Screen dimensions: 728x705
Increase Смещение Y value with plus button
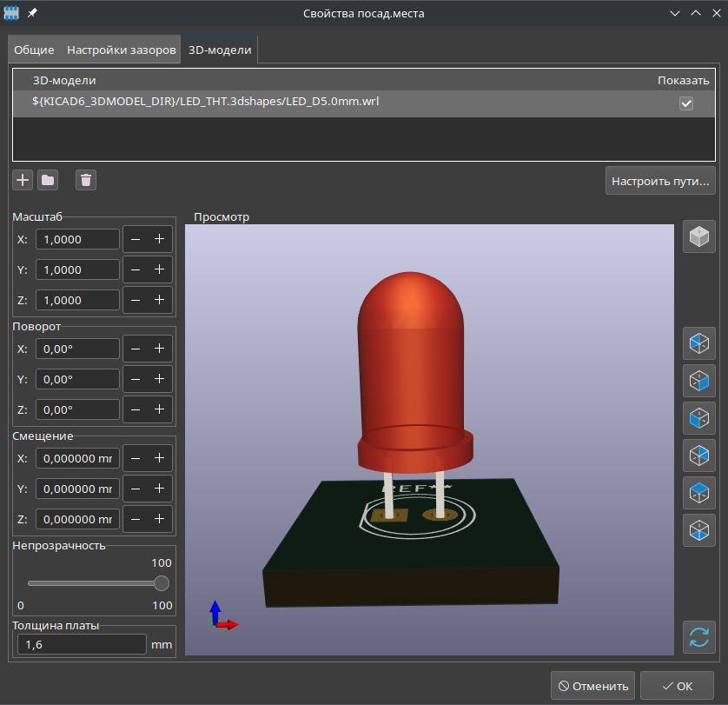160,489
